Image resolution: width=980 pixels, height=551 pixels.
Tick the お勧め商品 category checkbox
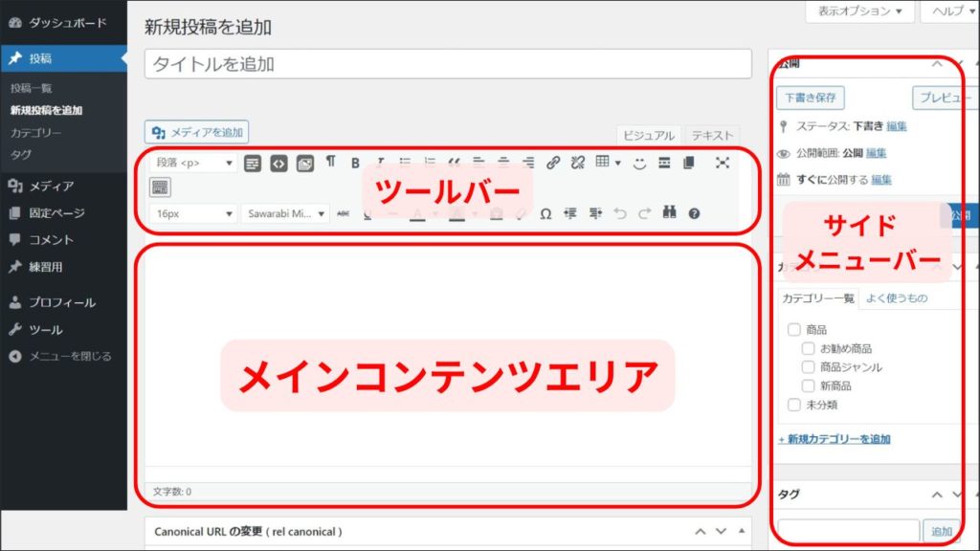(809, 348)
